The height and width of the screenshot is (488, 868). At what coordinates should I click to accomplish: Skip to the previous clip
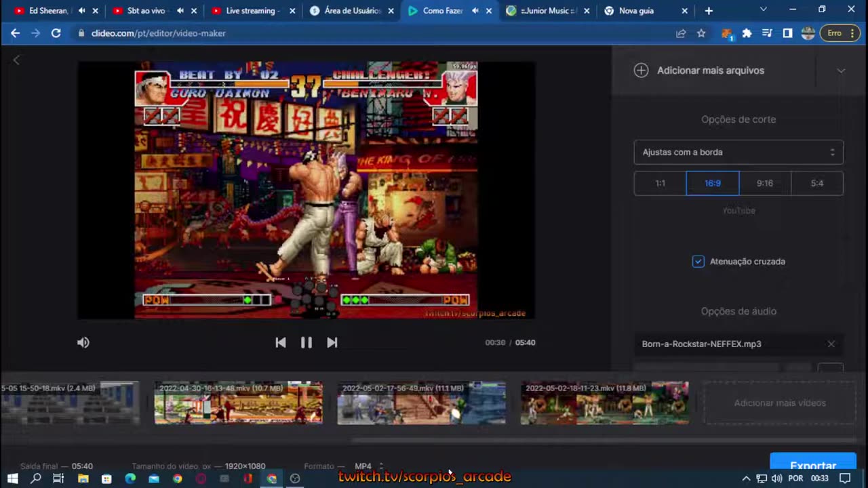[x=281, y=343]
